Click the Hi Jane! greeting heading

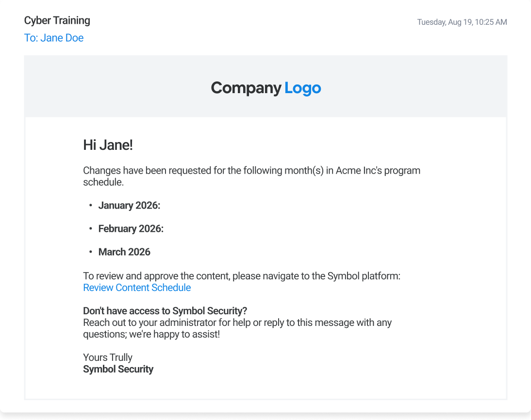[x=108, y=145]
